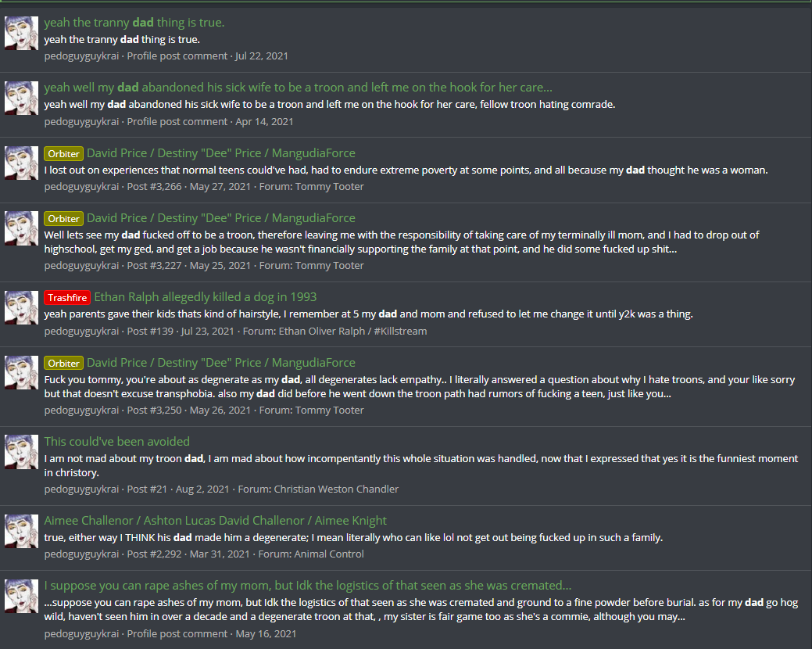The image size is (812, 649).
Task: Open Ethan Oliver Ralph / #Killstream forum link
Action: 352,331
